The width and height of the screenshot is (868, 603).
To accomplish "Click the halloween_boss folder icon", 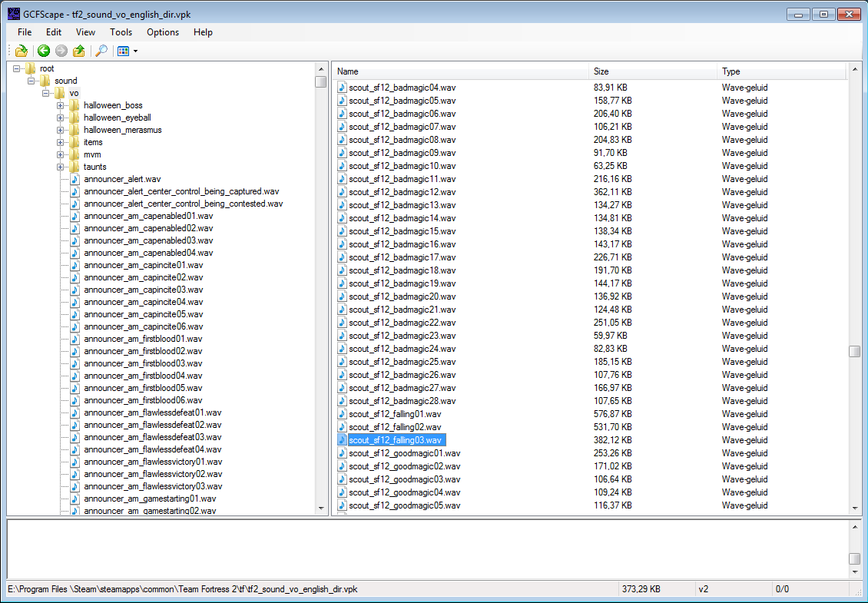I will (x=75, y=105).
